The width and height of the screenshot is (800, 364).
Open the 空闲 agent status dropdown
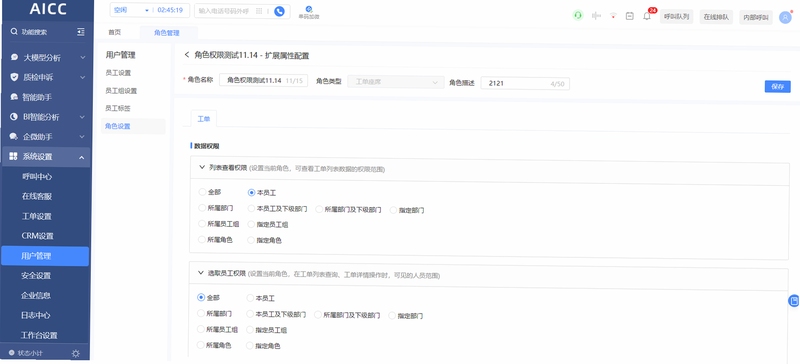pos(132,10)
